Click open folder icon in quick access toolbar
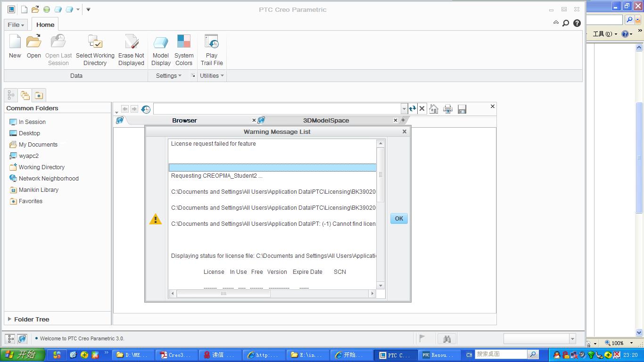 point(35,9)
